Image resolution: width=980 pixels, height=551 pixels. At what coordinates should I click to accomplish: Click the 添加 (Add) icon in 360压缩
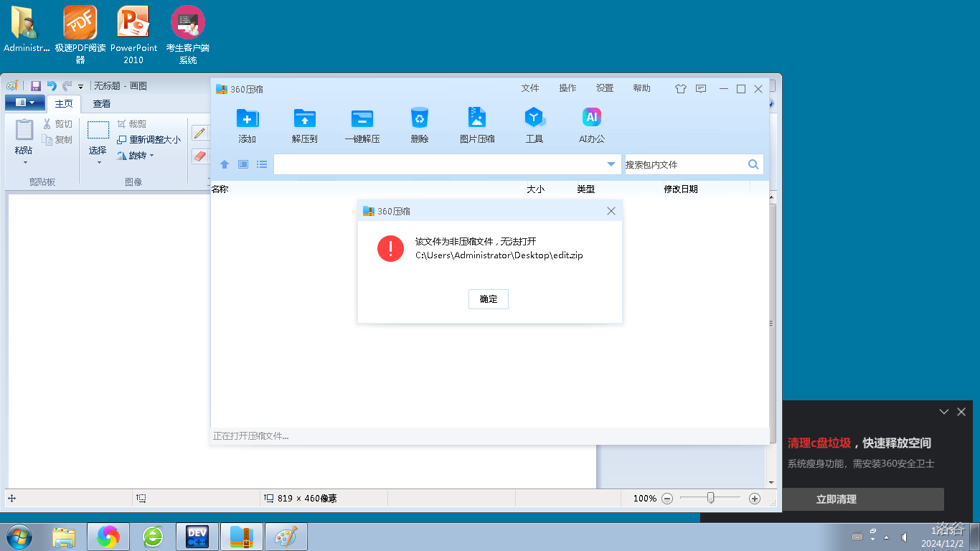point(248,118)
